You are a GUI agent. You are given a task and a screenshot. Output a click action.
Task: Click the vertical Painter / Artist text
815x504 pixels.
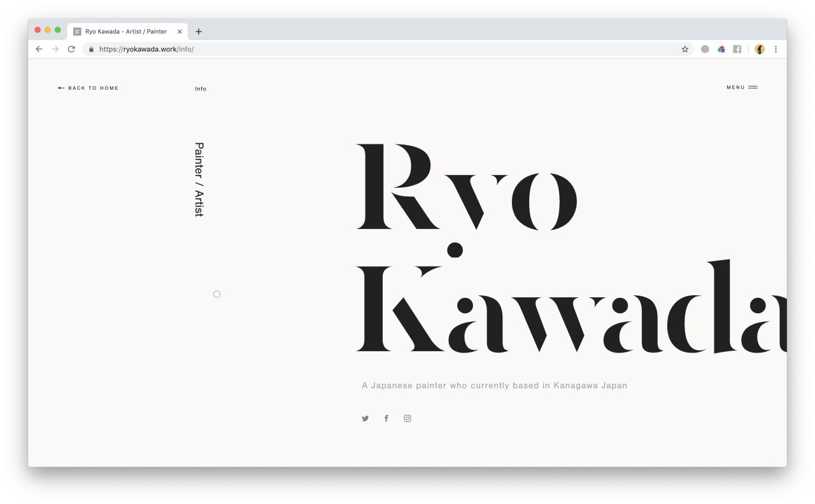tap(199, 179)
